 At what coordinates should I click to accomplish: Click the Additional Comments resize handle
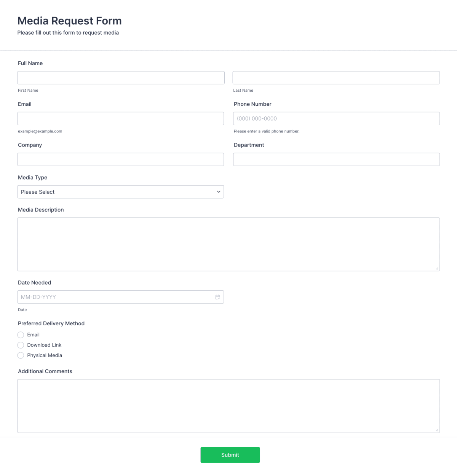click(x=437, y=430)
